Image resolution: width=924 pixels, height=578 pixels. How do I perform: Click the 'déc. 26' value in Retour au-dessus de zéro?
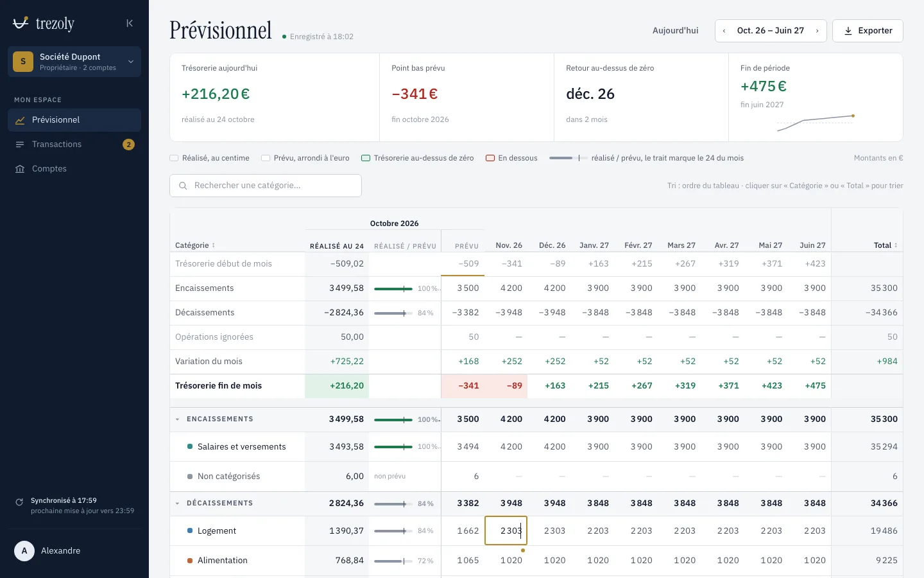pyautogui.click(x=590, y=94)
